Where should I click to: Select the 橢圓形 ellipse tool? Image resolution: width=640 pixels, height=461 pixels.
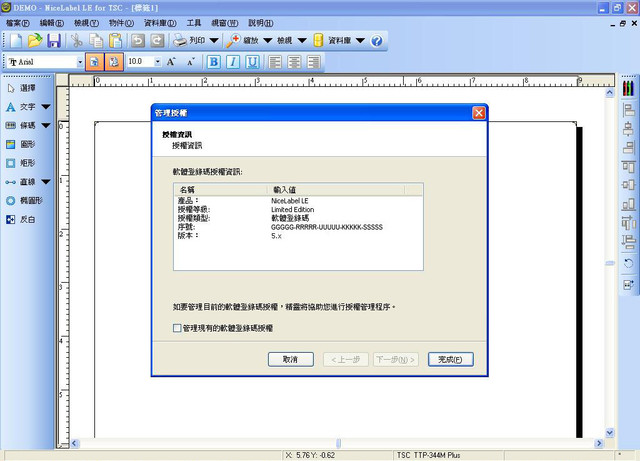tap(24, 200)
